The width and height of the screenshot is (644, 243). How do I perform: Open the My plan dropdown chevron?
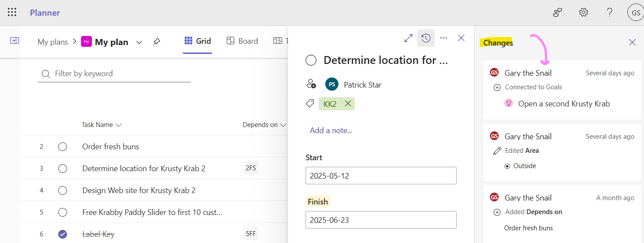(139, 42)
